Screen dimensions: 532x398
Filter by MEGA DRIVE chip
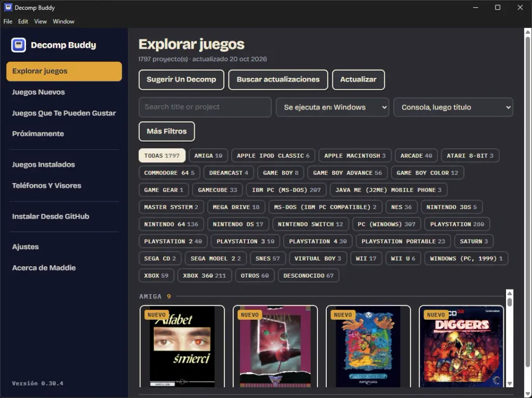tap(236, 207)
